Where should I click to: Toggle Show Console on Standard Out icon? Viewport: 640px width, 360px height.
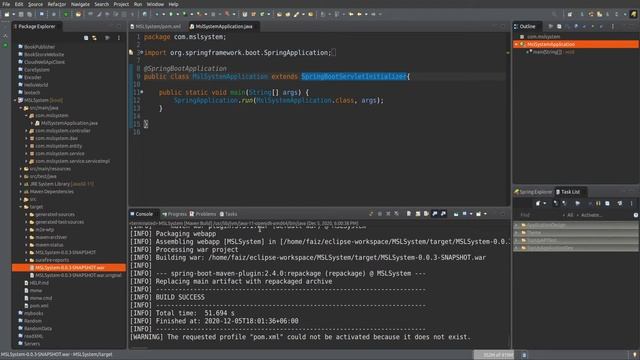435,214
